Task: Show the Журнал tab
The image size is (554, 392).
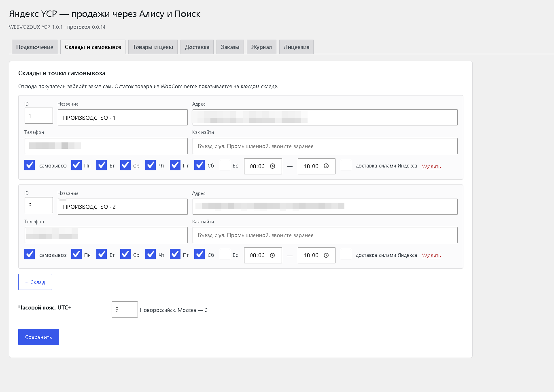Action: (261, 47)
